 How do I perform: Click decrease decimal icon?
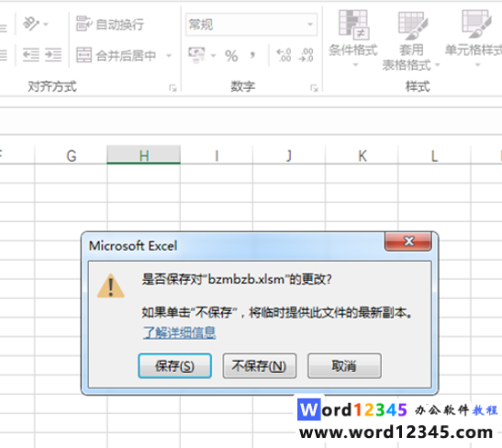pos(307,55)
